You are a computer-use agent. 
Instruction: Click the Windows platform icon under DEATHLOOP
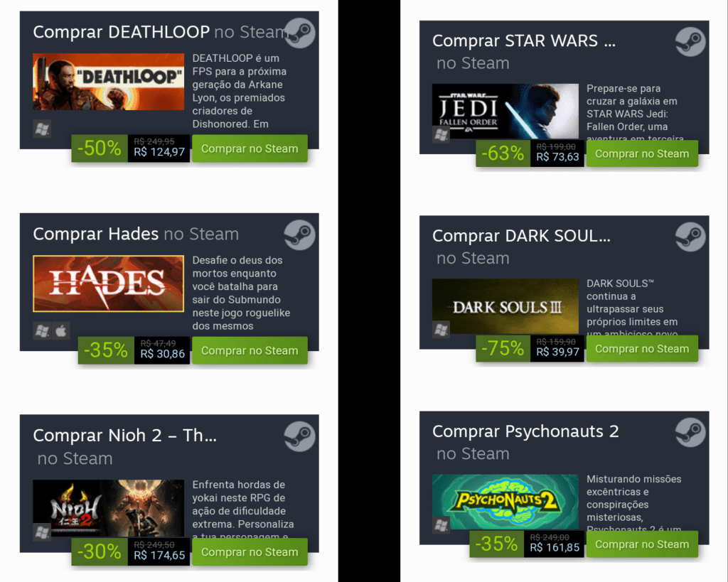tap(42, 129)
